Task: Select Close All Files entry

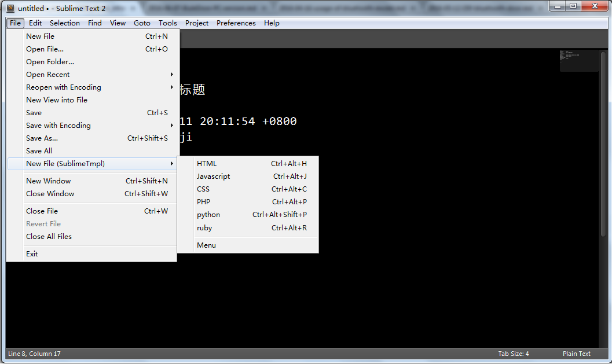Action: click(x=92, y=237)
